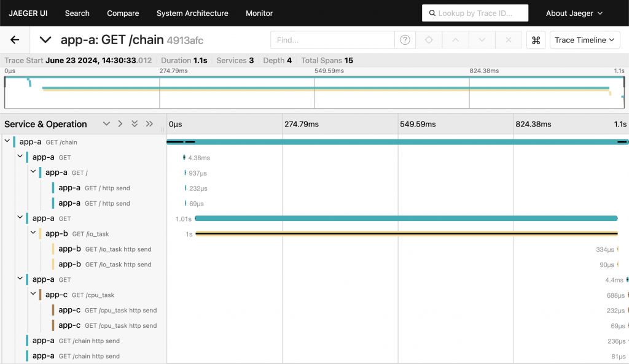
Task: Go back using the left arrow icon
Action: pos(15,40)
